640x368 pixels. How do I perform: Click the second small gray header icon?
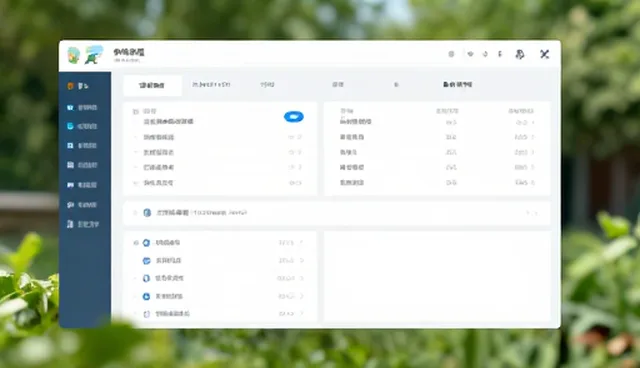[x=470, y=54]
